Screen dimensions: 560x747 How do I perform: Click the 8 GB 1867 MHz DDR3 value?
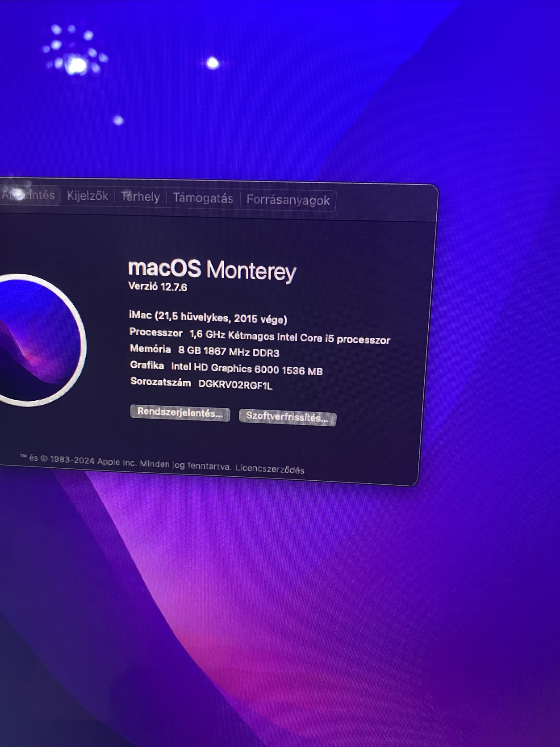click(x=229, y=352)
